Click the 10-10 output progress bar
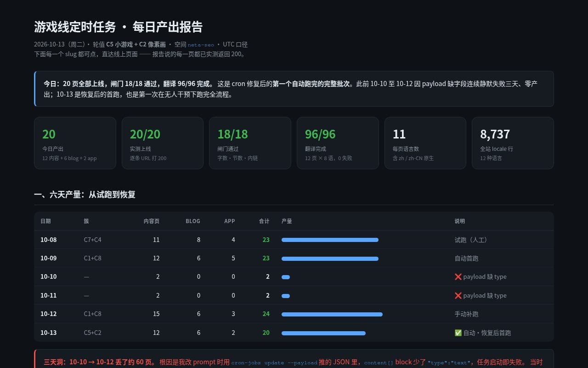This screenshot has width=588, height=368. pyautogui.click(x=286, y=277)
